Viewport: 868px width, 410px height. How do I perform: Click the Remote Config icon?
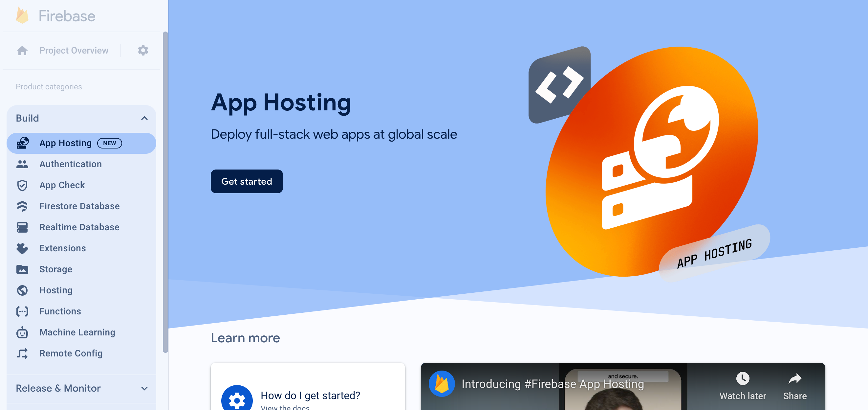[23, 353]
